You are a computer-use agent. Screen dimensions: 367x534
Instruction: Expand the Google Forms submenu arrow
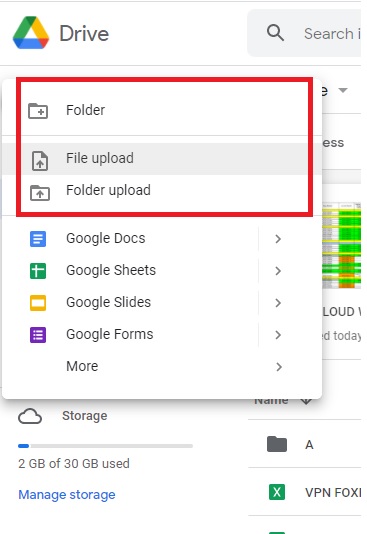pyautogui.click(x=278, y=335)
